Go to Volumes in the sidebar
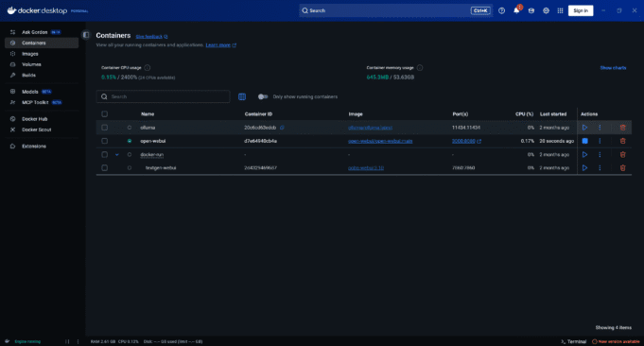Screen dimensions: 644x346 tap(42, 64)
